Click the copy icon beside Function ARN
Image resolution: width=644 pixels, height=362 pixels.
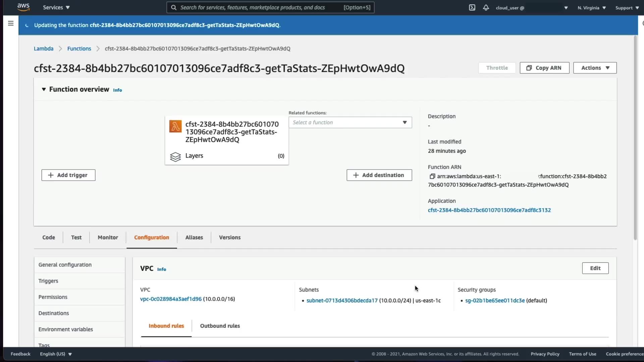432,176
